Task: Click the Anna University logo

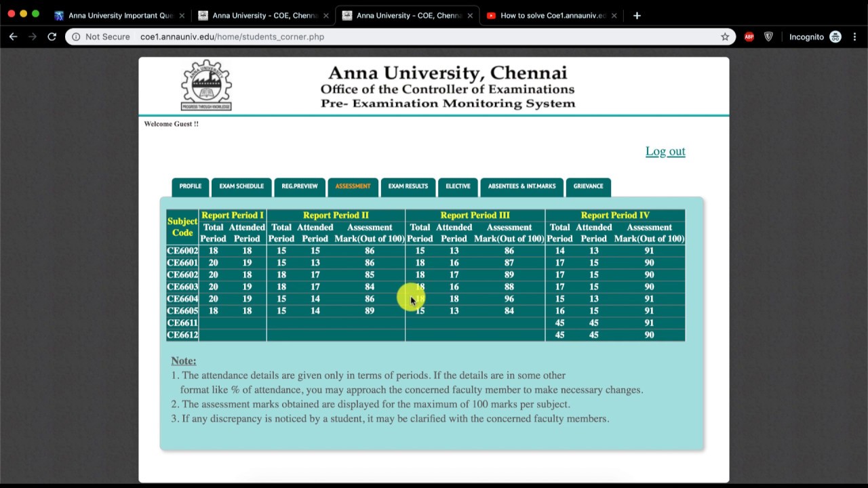Action: 206,85
